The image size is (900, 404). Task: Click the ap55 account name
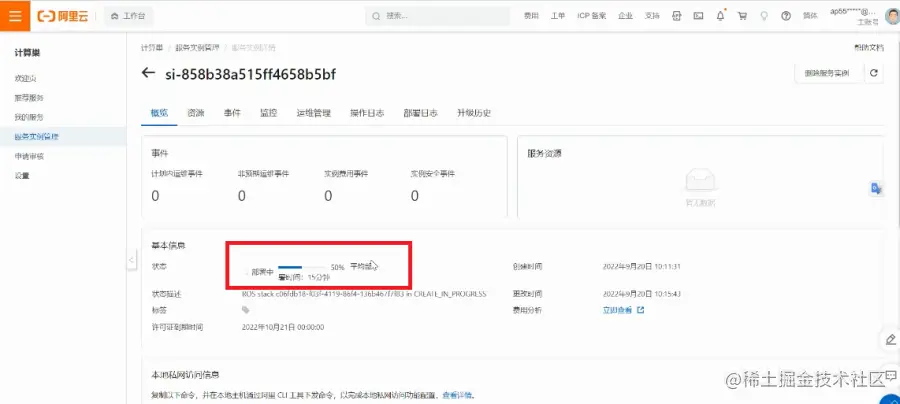(854, 11)
